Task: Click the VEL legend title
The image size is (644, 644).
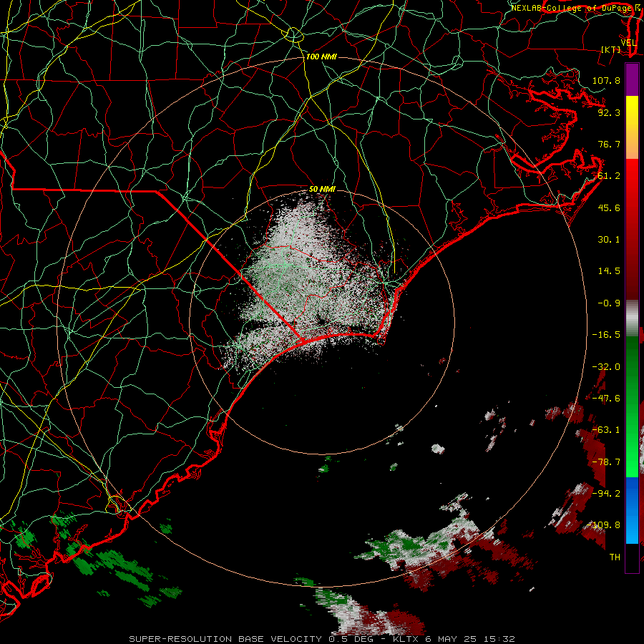Action: pyautogui.click(x=628, y=43)
